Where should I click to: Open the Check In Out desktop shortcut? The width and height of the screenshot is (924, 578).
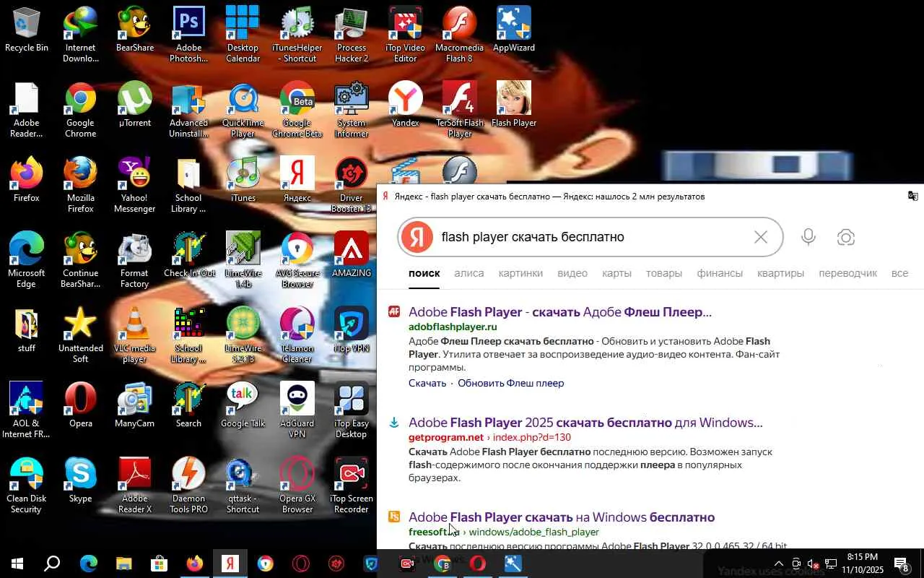coord(188,256)
